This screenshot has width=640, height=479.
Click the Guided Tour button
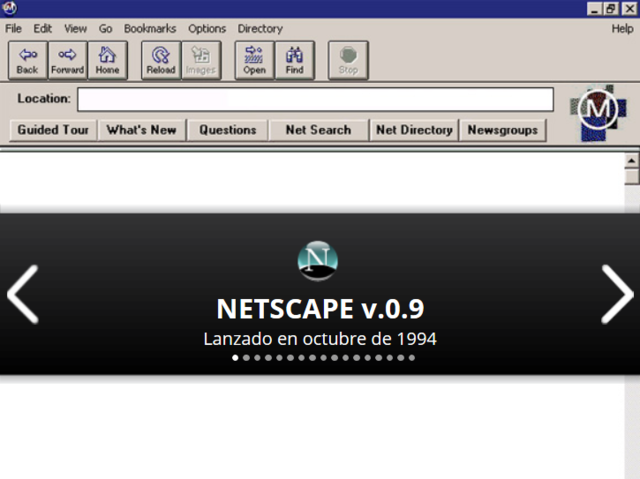pyautogui.click(x=53, y=130)
